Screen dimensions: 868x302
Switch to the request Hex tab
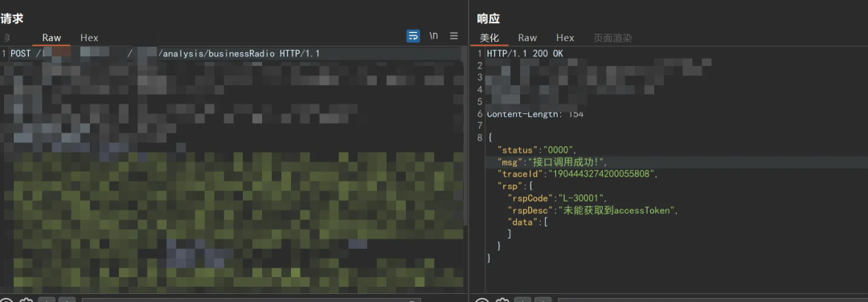click(x=89, y=38)
